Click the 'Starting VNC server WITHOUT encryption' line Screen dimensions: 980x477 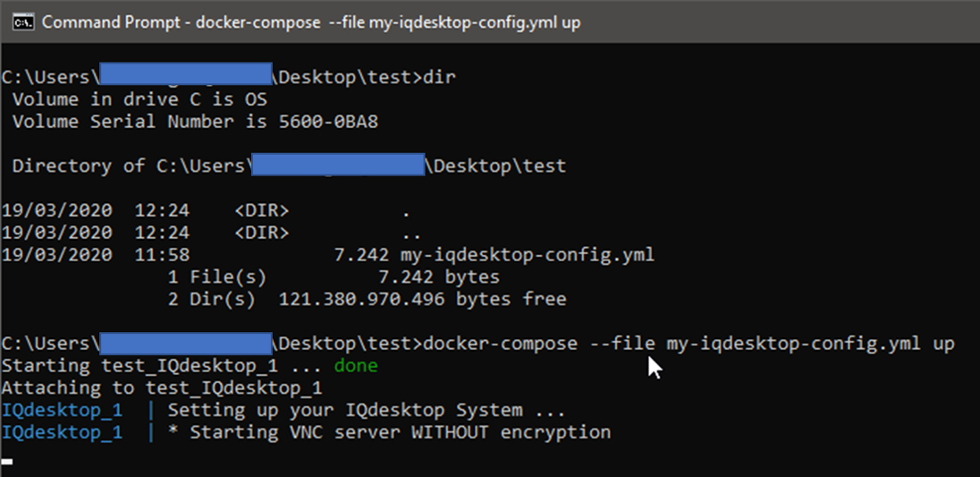389,432
